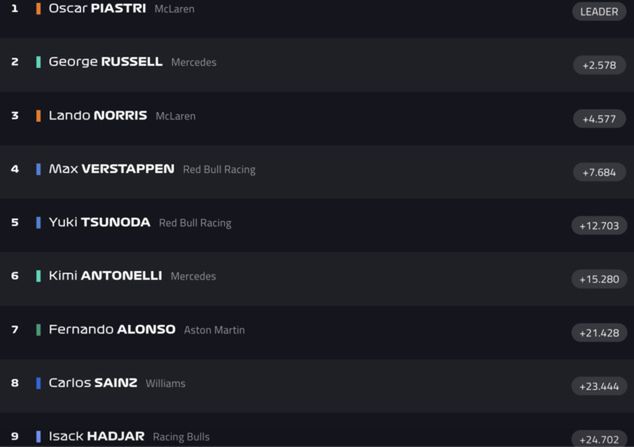Open George Russell driver entry
Screen dimensions: 634x447
tap(105, 62)
